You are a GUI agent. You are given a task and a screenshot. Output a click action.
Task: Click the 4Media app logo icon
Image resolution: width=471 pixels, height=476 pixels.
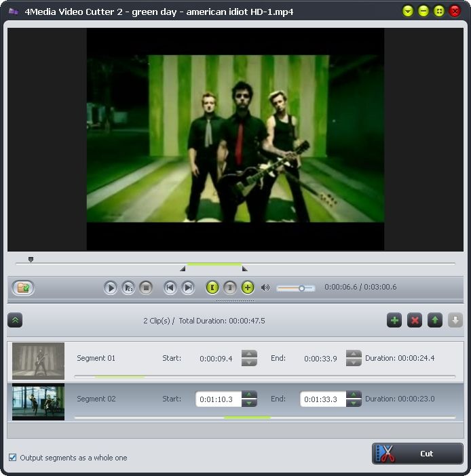point(14,12)
